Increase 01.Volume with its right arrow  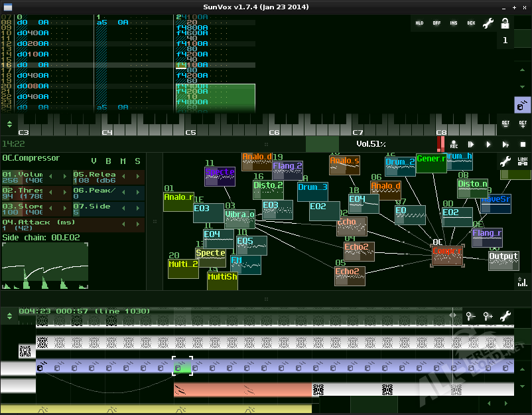[x=64, y=175]
